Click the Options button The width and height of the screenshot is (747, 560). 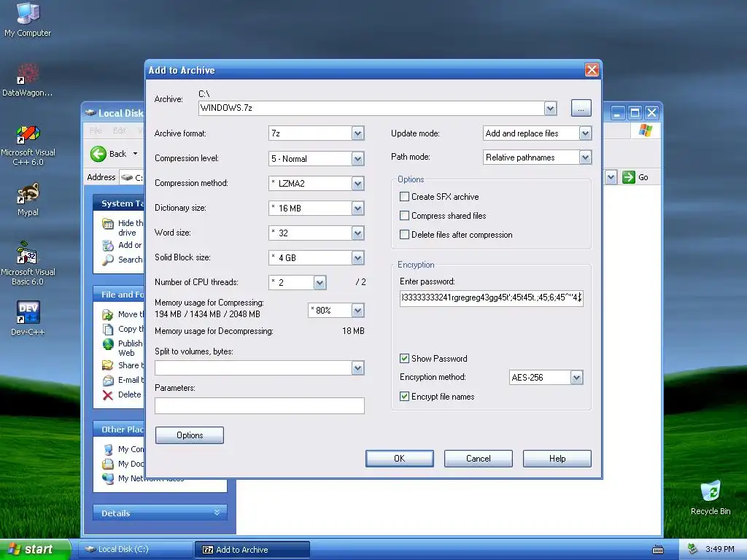point(190,435)
